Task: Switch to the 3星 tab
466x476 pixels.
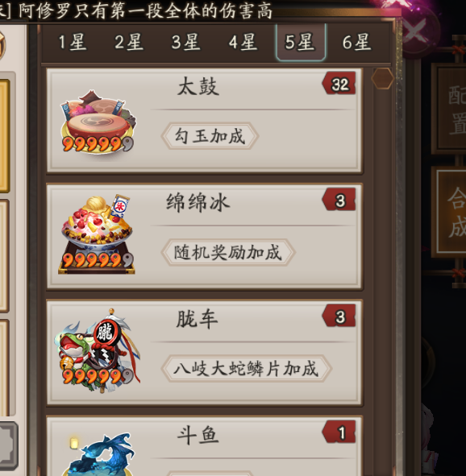Action: coord(186,42)
